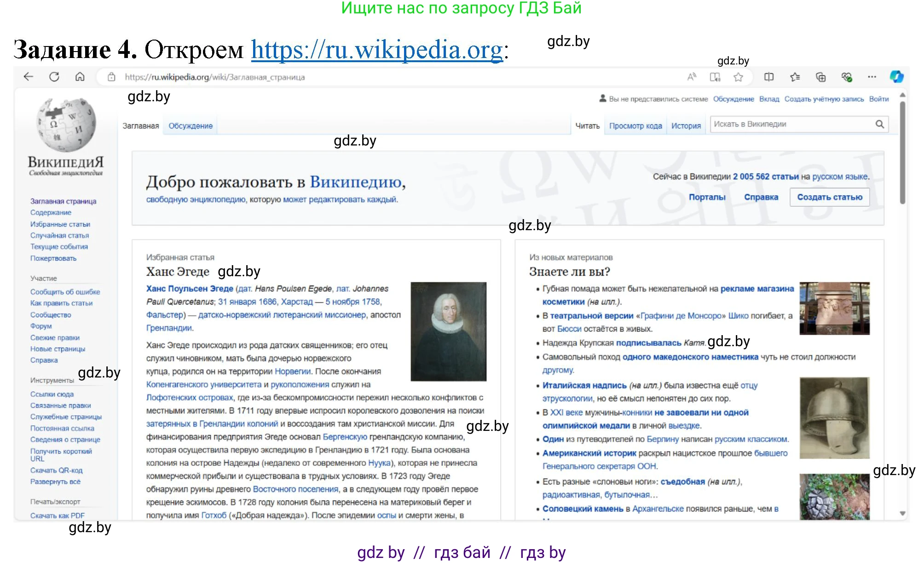924x563 pixels.
Task: Open the Просмотр кода tab
Action: point(635,126)
